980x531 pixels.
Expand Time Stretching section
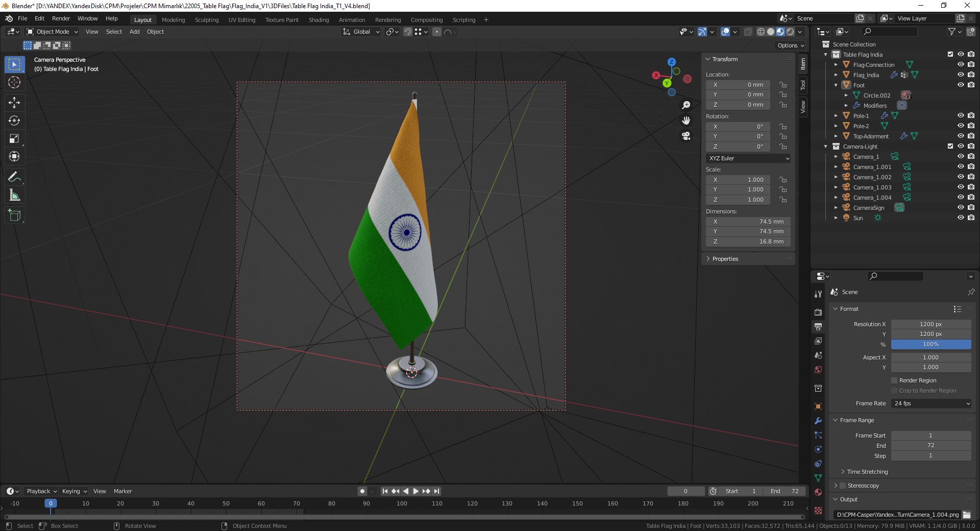pos(867,472)
